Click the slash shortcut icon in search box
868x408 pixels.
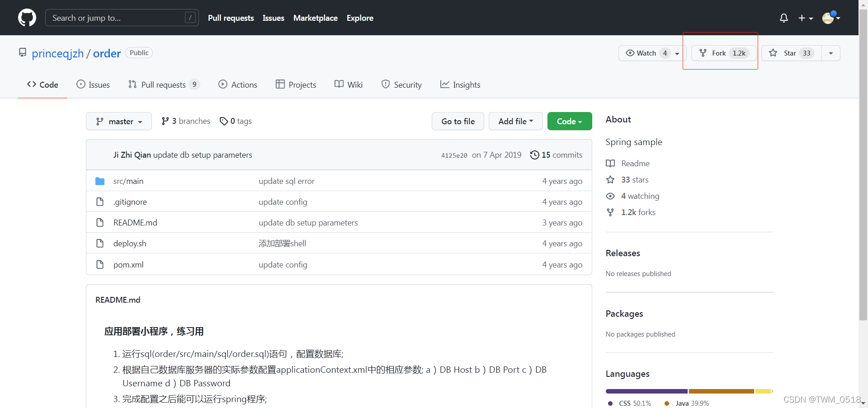pos(190,18)
